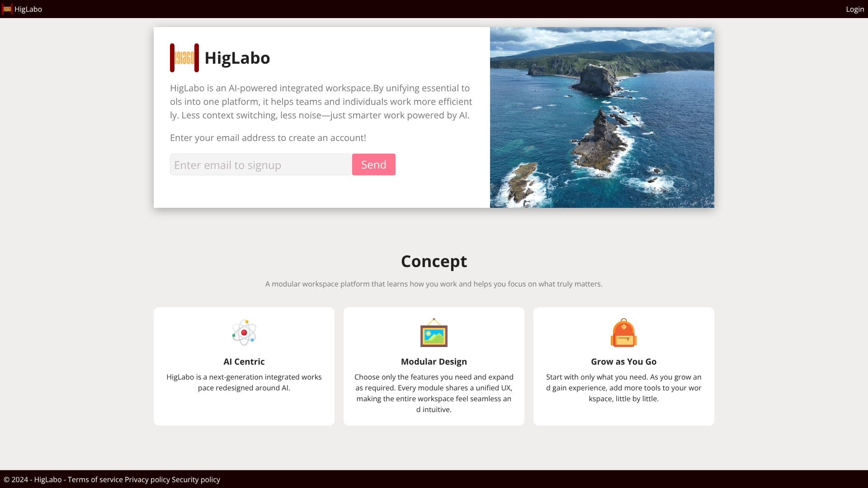Click the atom icon above AI Centric

244,333
